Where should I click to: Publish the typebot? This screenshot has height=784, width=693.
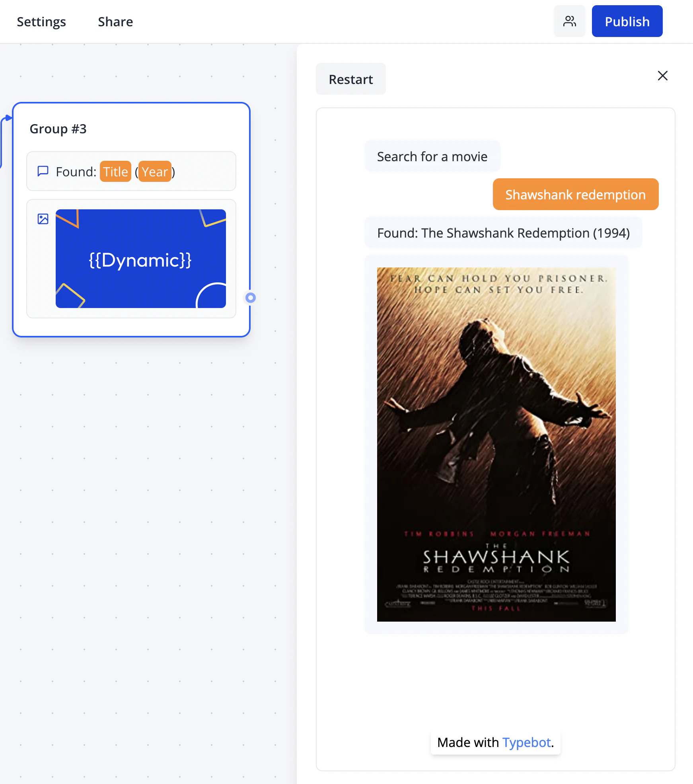[627, 21]
